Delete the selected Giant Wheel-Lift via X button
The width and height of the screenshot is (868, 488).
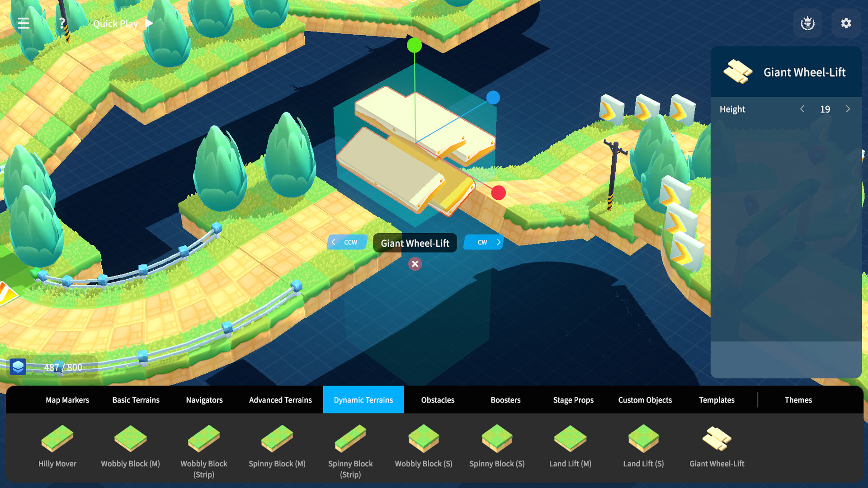coord(415,264)
